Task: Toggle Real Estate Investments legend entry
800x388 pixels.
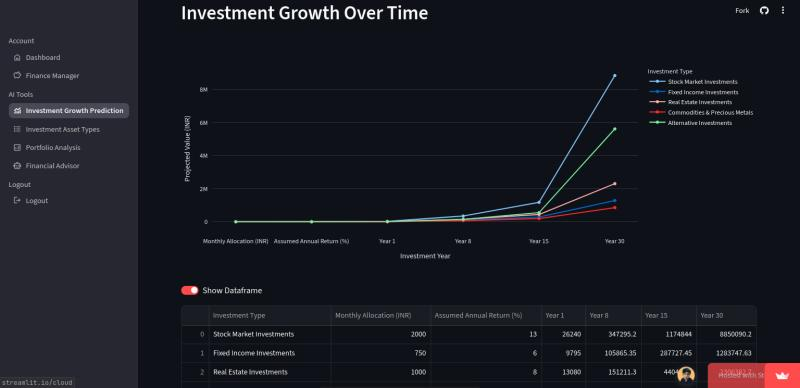Action: click(x=690, y=102)
